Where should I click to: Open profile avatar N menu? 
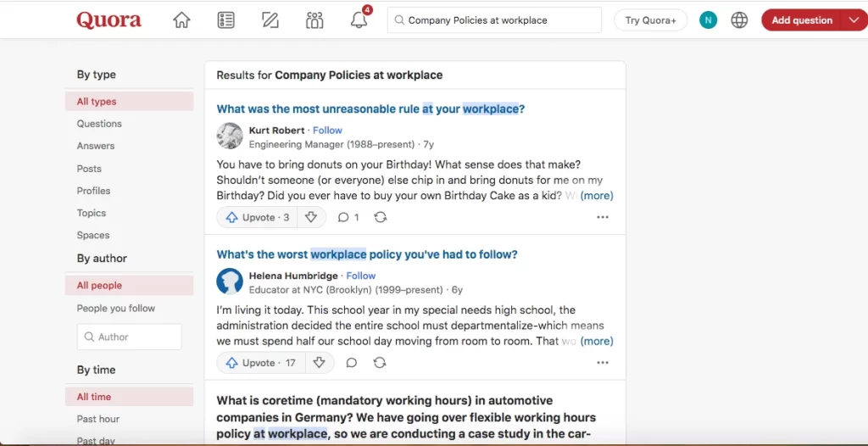pos(708,20)
